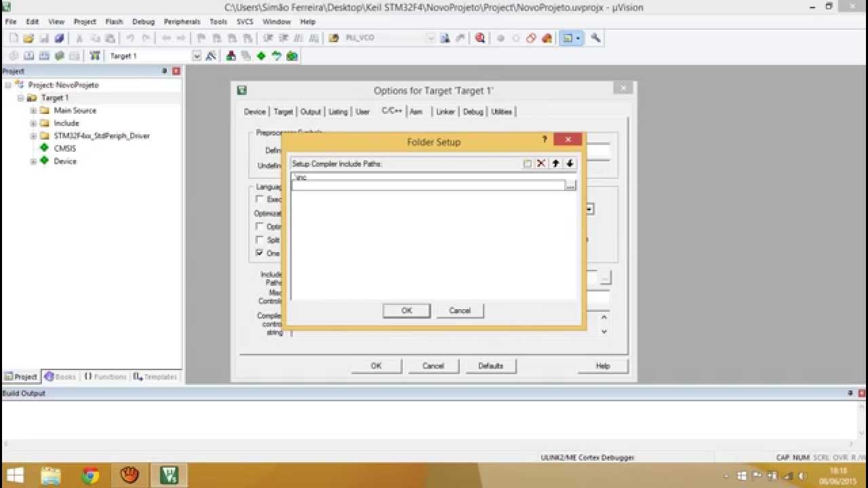868x488 pixels.
Task: Switch to the Output tab in the Options dialog
Action: point(311,111)
